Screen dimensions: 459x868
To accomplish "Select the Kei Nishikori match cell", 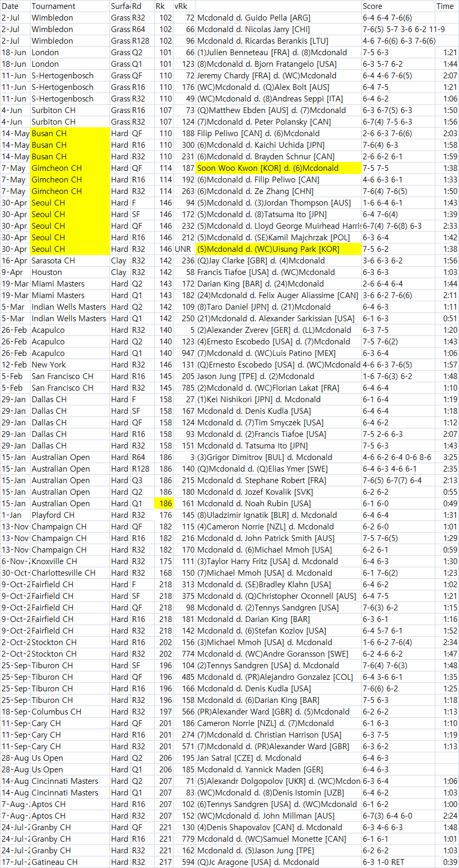I will [279, 399].
